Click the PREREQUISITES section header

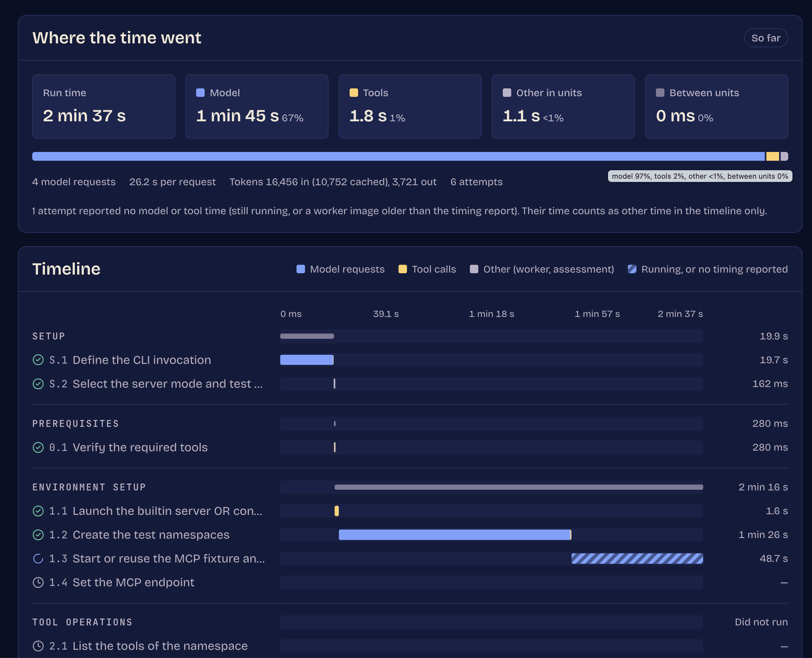(x=76, y=424)
